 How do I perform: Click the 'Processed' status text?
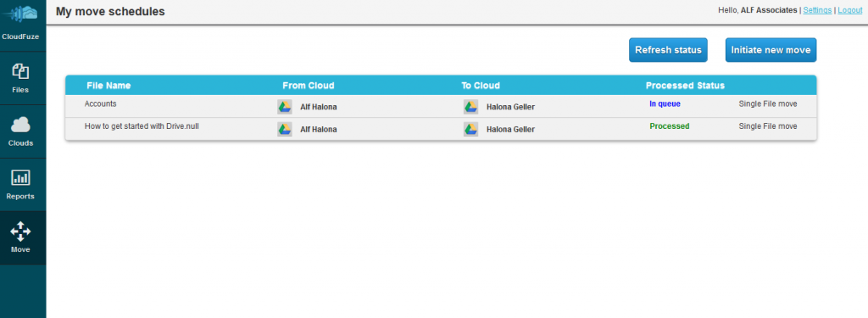[670, 126]
